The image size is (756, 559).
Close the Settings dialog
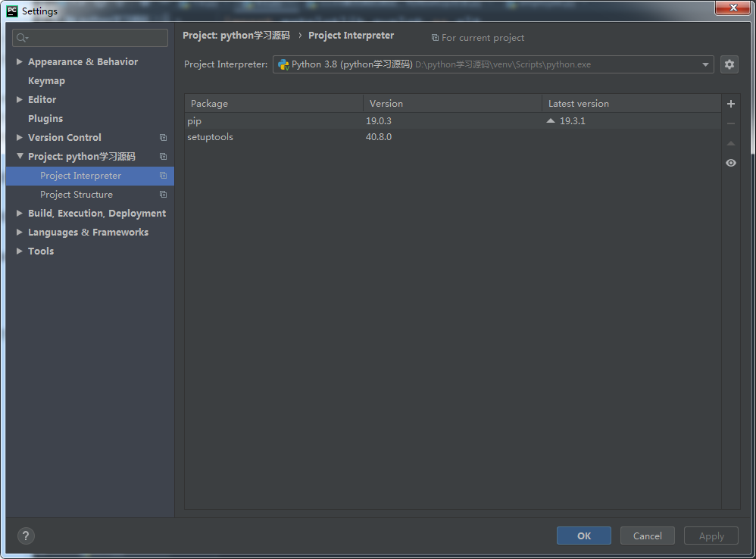tap(733, 8)
